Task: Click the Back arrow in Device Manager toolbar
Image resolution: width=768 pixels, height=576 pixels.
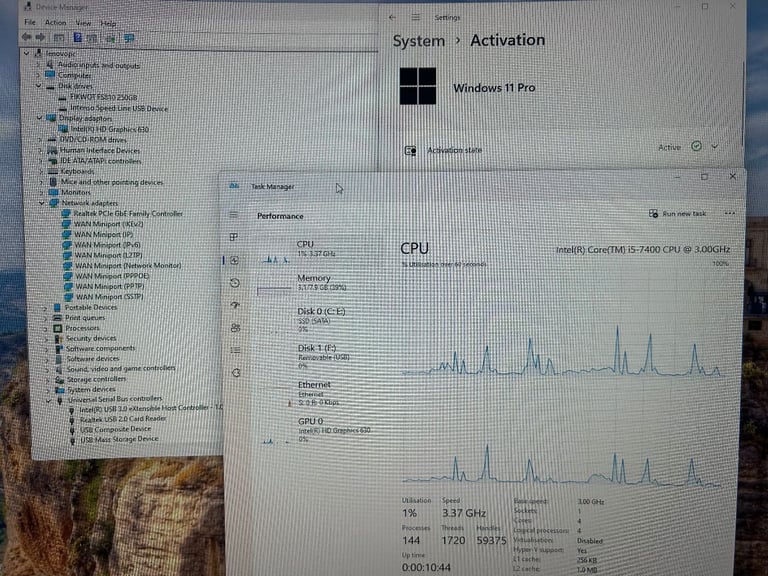Action: [27, 37]
